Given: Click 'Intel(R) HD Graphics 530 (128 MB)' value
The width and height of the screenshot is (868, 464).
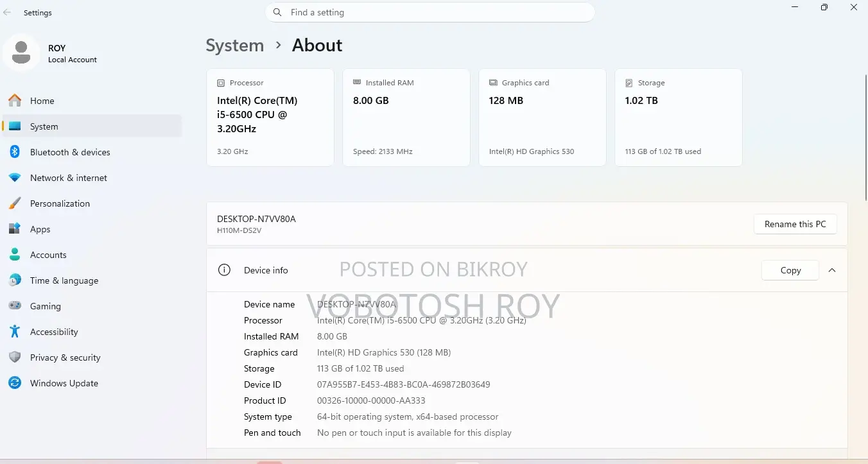Looking at the screenshot, I should 384,352.
